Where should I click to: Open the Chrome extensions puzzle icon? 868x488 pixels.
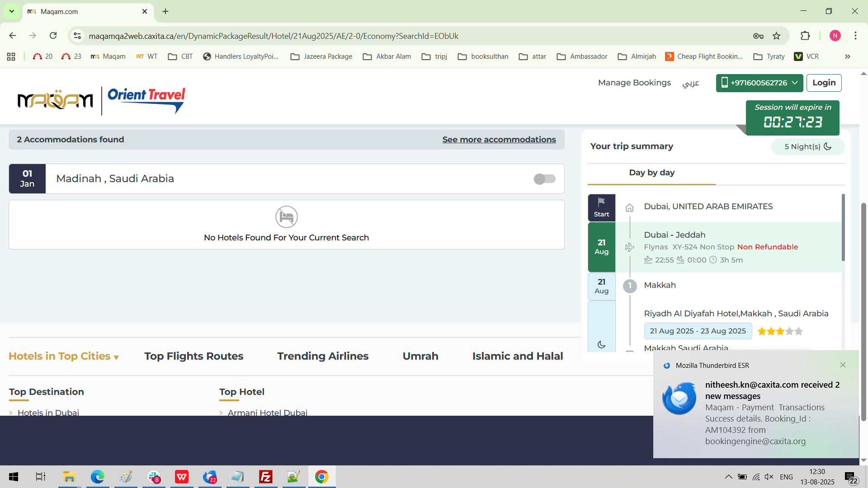[805, 36]
